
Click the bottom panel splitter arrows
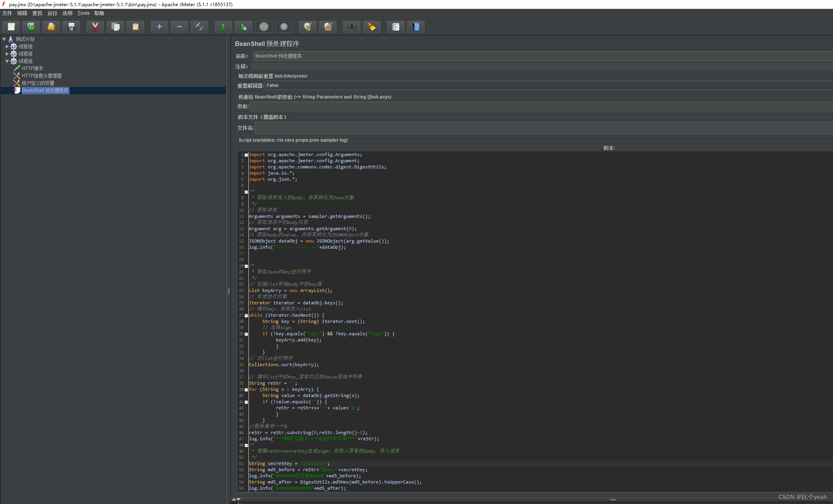click(x=236, y=499)
